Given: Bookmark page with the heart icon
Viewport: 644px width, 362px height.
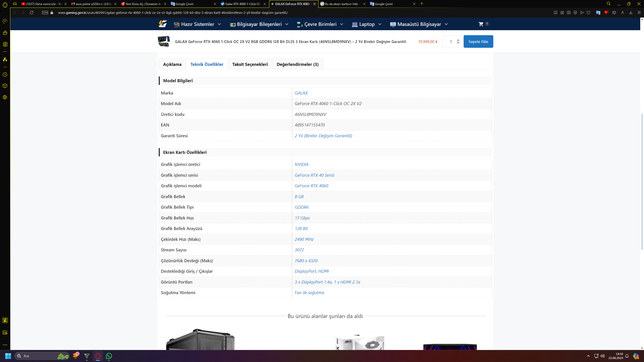Looking at the screenshot, I should (x=588, y=13).
